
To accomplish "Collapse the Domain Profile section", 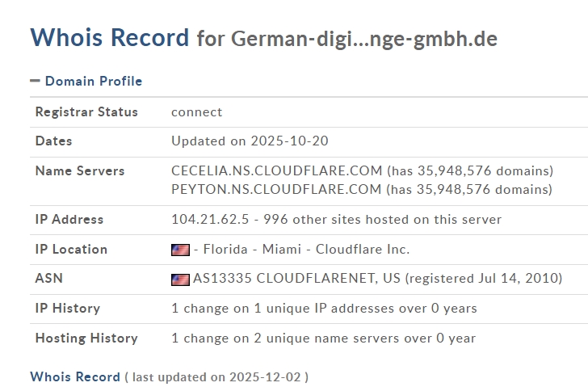I will point(93,81).
